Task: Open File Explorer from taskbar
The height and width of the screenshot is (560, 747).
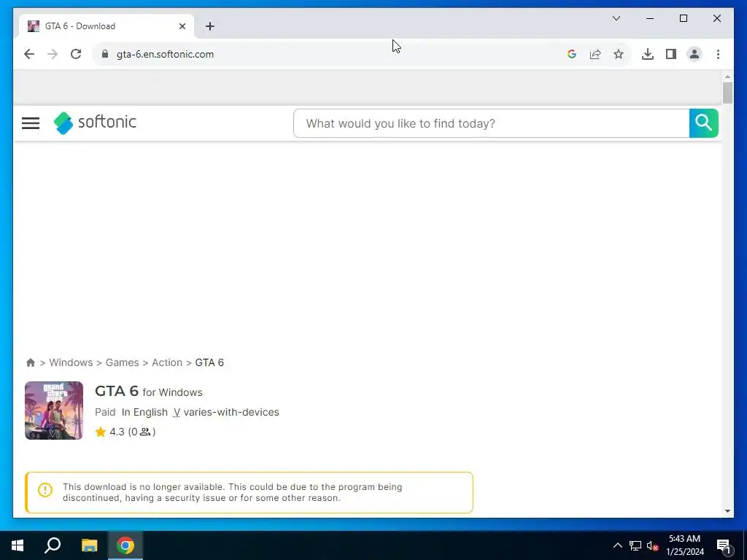Action: (x=89, y=545)
